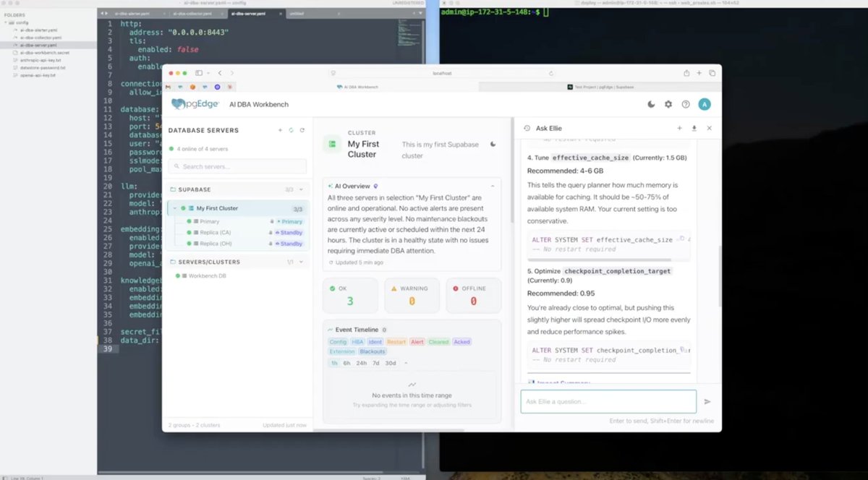Toggle the Config event filter
868x480 pixels.
338,342
